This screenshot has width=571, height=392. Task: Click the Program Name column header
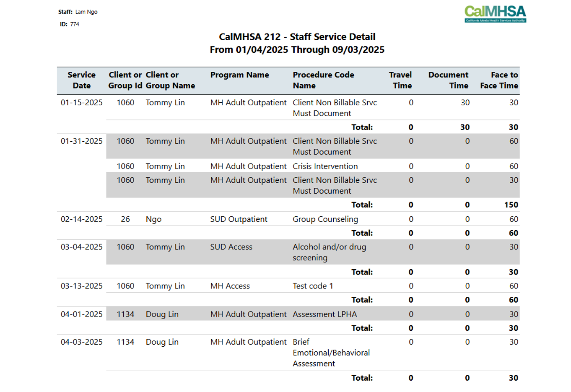pyautogui.click(x=240, y=75)
